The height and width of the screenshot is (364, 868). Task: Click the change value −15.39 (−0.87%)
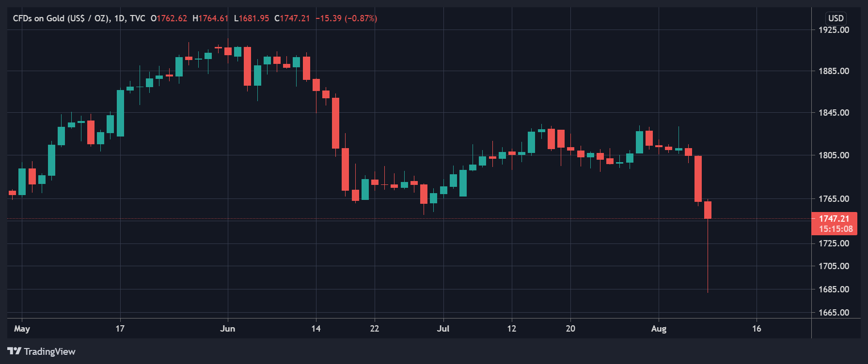click(346, 18)
